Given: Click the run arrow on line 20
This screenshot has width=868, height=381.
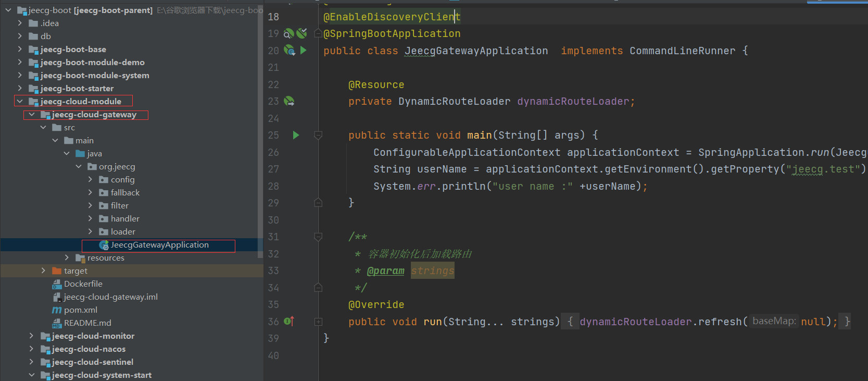Looking at the screenshot, I should [304, 51].
